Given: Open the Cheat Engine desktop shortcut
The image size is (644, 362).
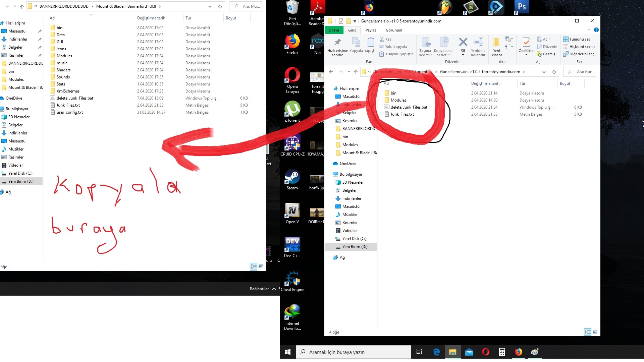Looking at the screenshot, I should 292,281.
